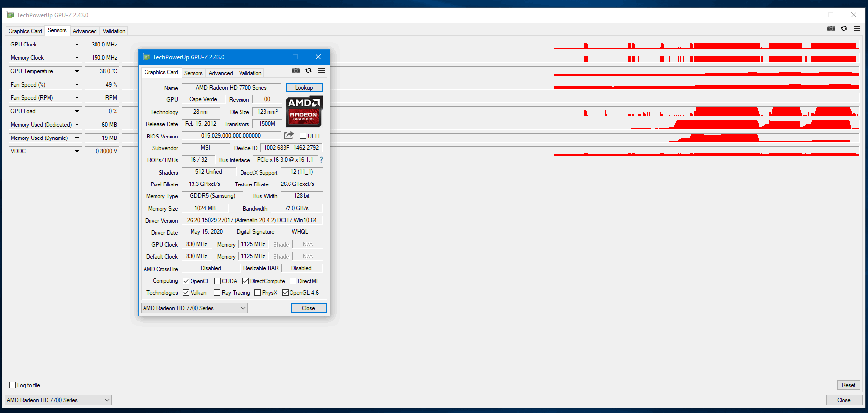Click the Lookup button
The height and width of the screenshot is (413, 868).
point(304,87)
